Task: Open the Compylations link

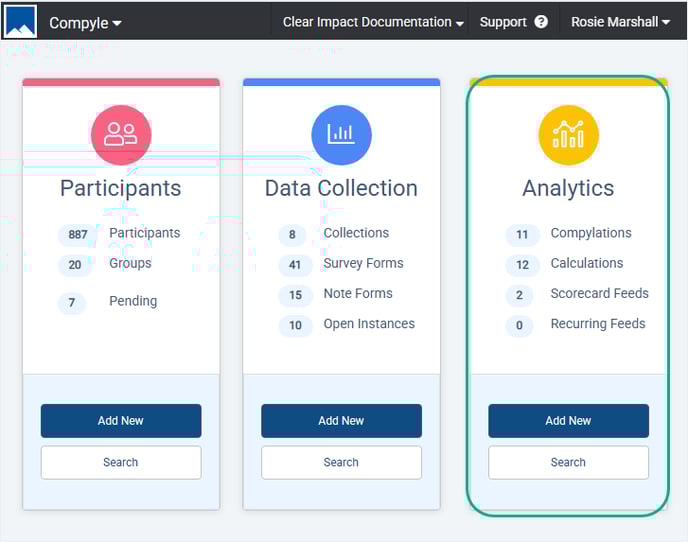Action: 590,234
